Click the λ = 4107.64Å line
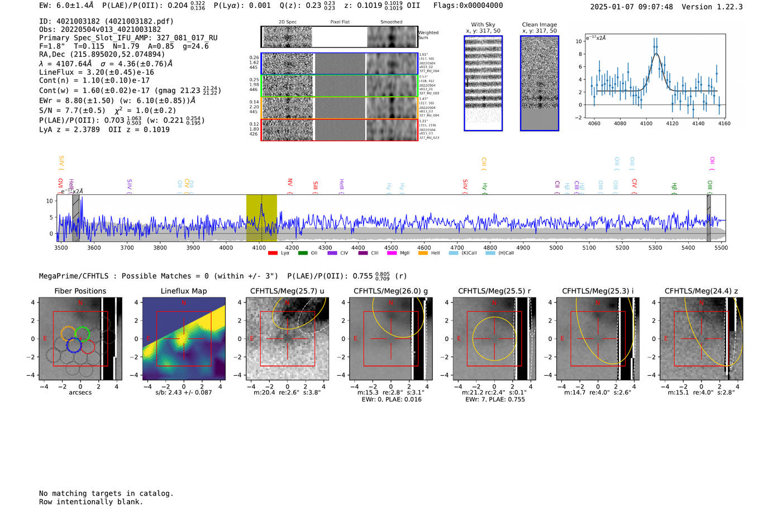782x532 pixels. [x=106, y=64]
